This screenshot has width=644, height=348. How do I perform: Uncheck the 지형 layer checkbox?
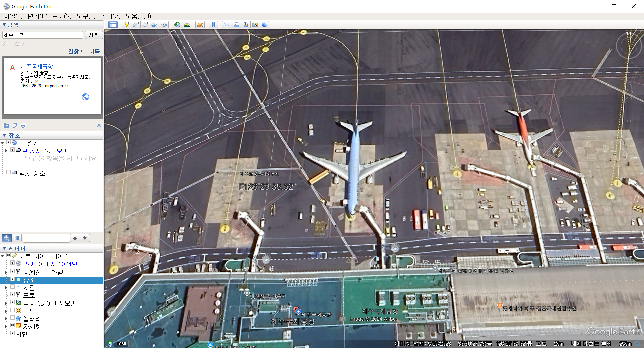(x=13, y=333)
